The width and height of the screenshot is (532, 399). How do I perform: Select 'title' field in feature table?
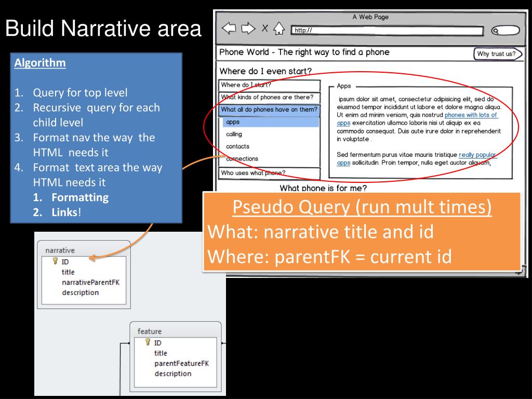tap(161, 353)
